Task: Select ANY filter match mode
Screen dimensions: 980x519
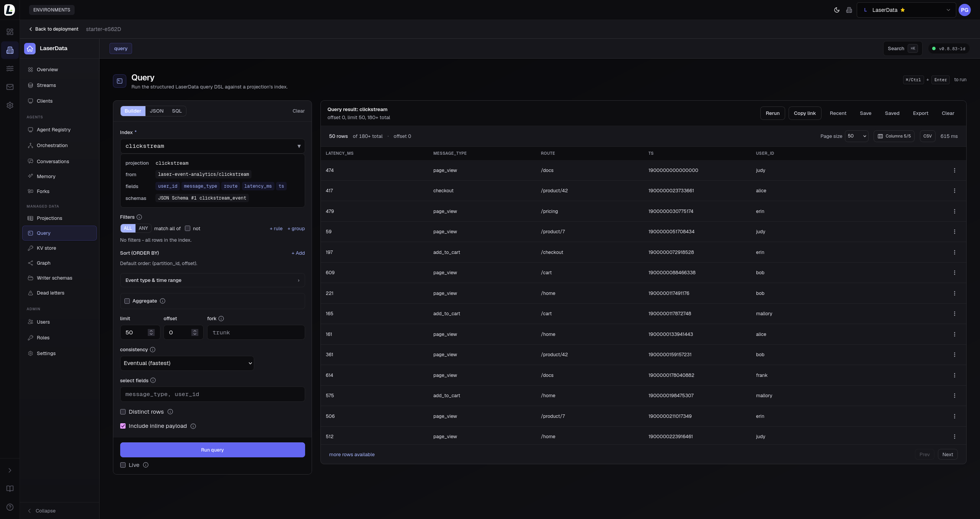Action: coord(143,228)
